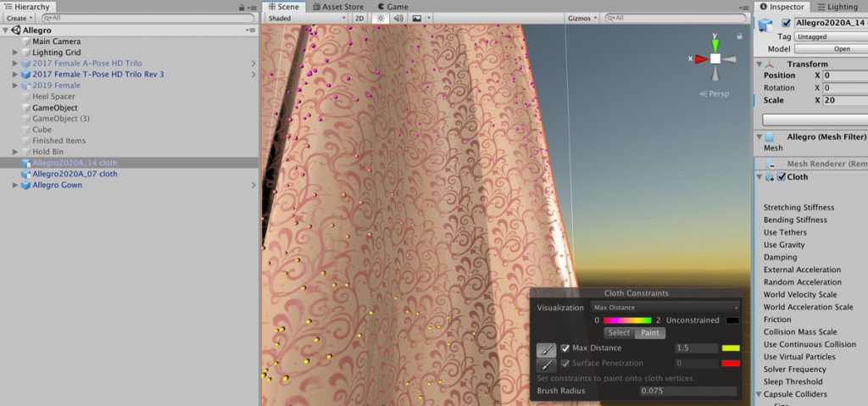The height and width of the screenshot is (406, 868).
Task: Toggle scene effects image icon
Action: (x=417, y=19)
